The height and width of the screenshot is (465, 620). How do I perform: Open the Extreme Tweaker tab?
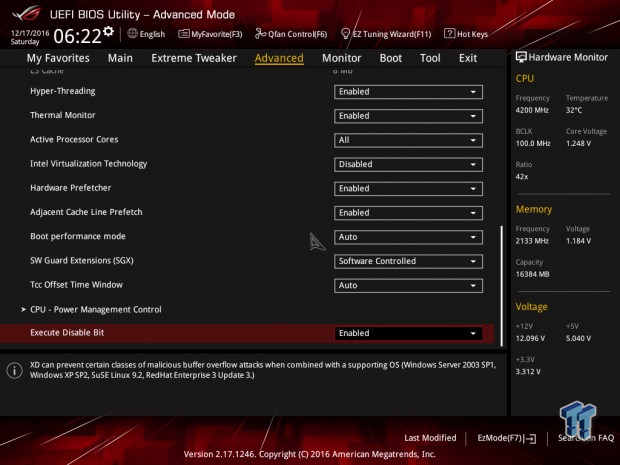(x=194, y=58)
